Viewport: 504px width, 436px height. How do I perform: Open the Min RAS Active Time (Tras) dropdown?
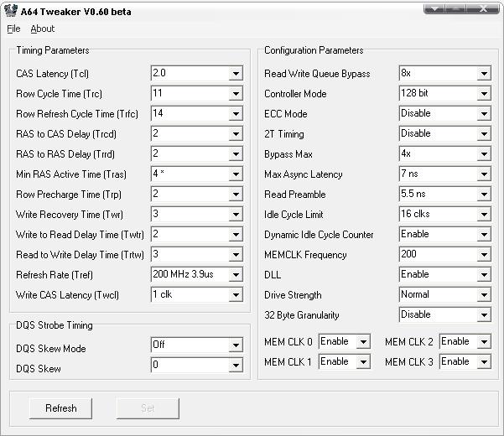(197, 174)
